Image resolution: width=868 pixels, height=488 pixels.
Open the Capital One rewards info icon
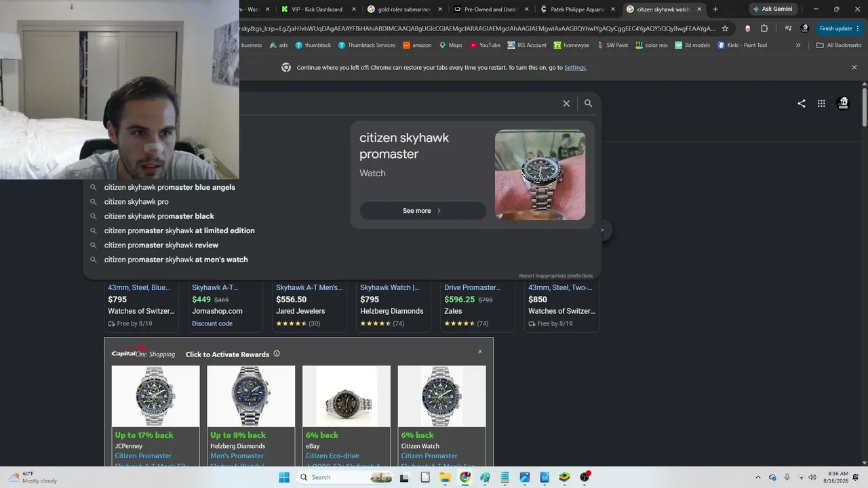(x=277, y=354)
